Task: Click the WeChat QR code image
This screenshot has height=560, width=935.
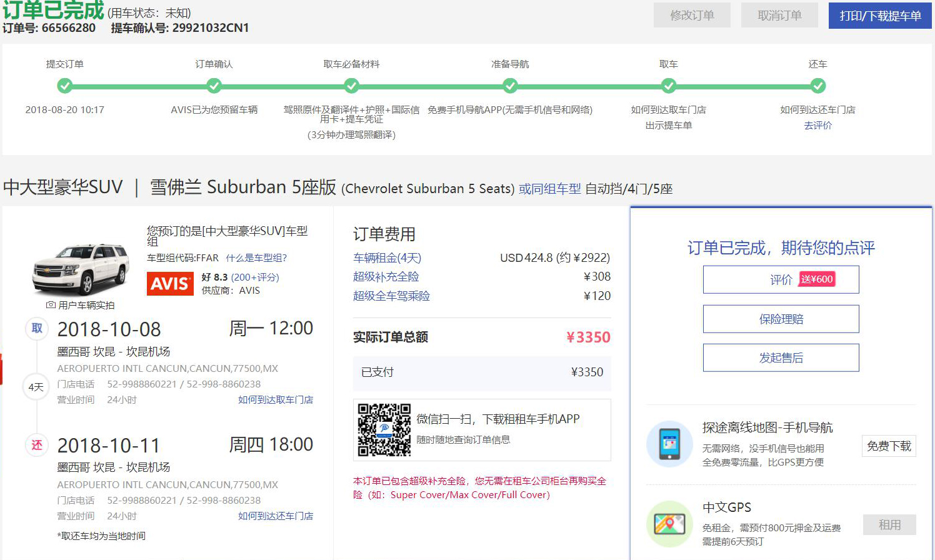Action: point(384,430)
